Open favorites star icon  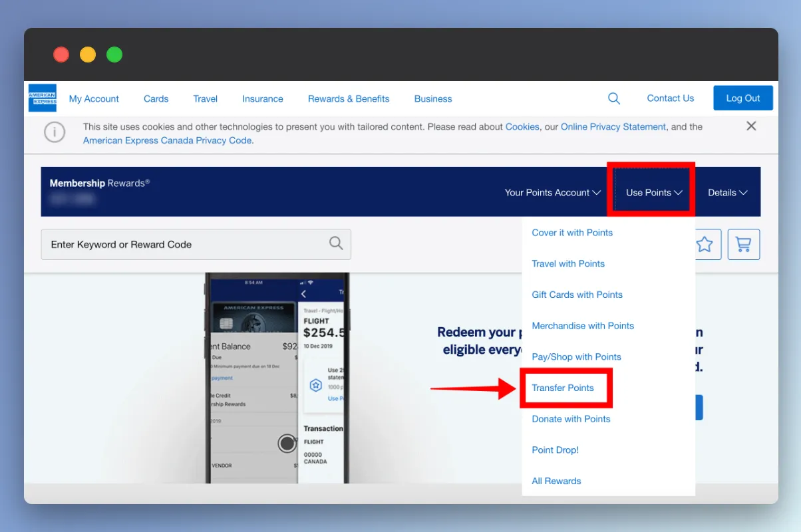tap(705, 244)
